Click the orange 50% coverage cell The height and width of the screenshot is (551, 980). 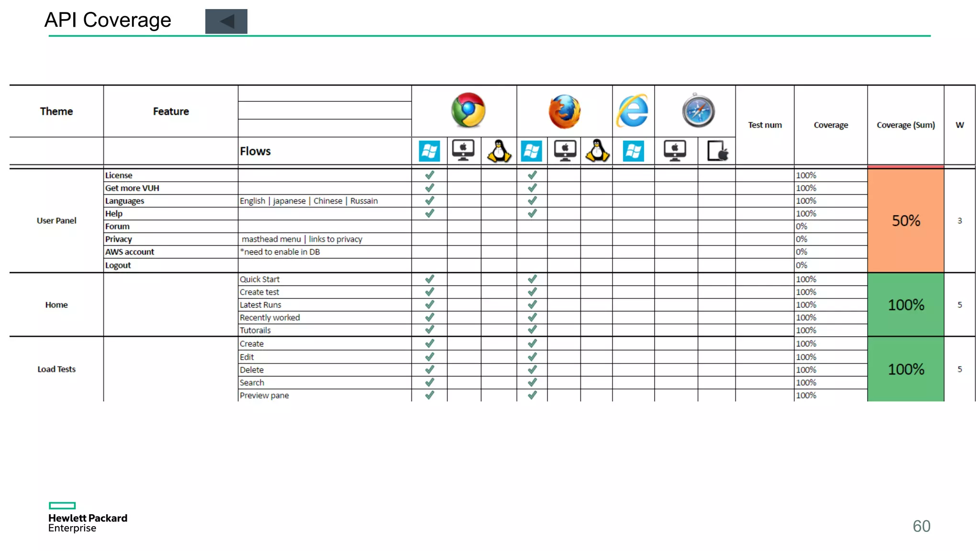pos(905,220)
